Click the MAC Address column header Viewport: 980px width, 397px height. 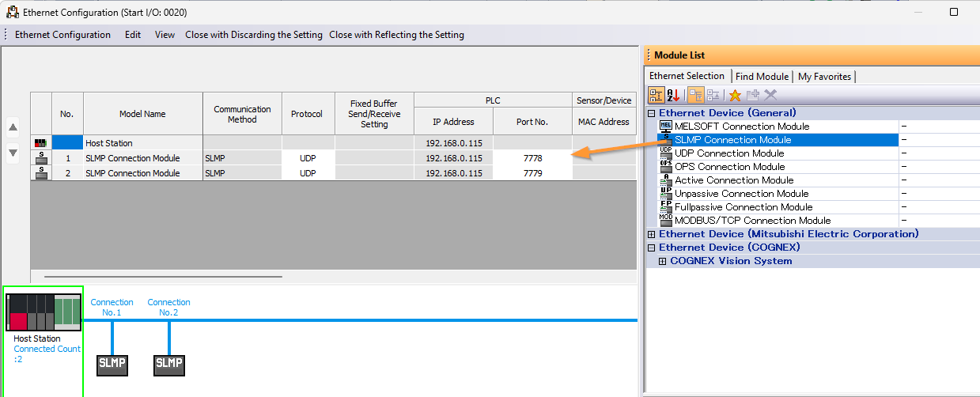point(604,122)
